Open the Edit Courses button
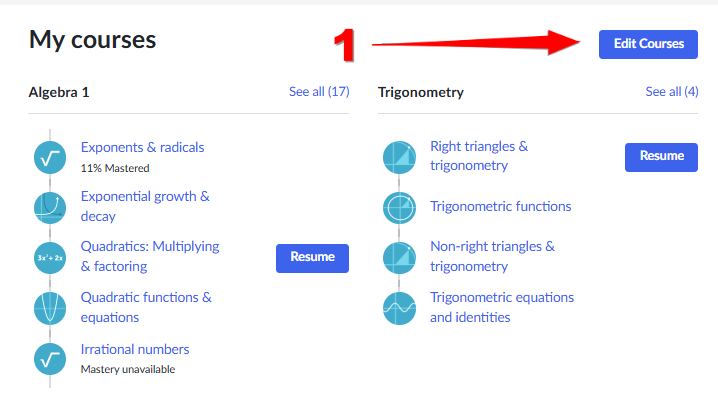Viewport: 718px width, 411px height. (648, 44)
